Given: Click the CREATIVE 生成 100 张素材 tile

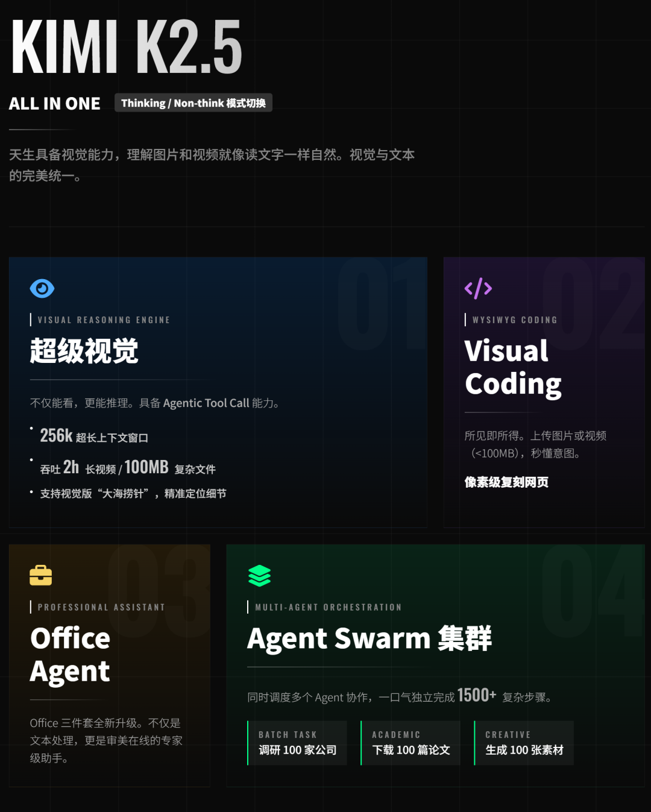Looking at the screenshot, I should (x=524, y=743).
